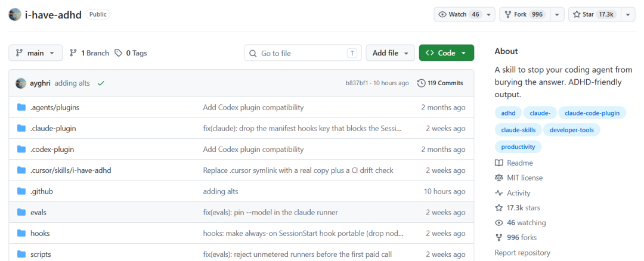Viewport: 644px width, 261px height.
Task: Star the repo with Star 17.3k button
Action: pyautogui.click(x=595, y=14)
